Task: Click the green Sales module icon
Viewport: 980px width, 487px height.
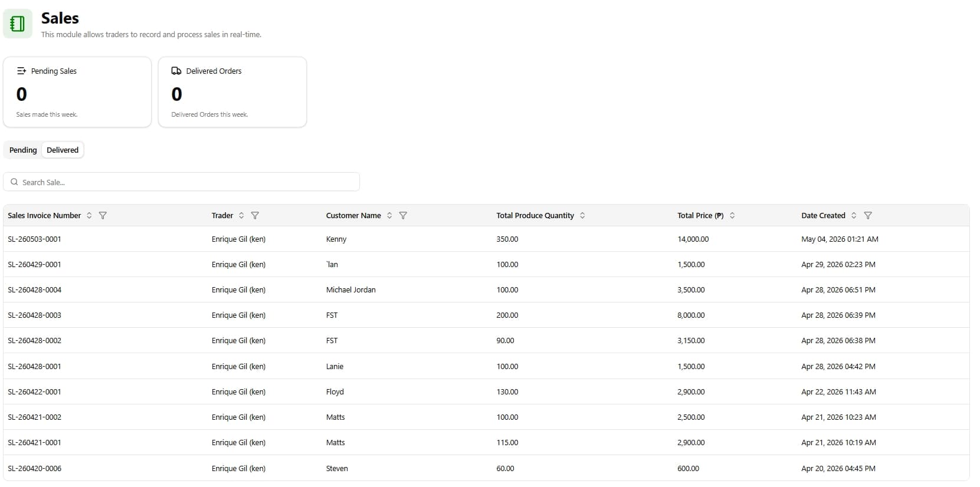Action: [18, 24]
